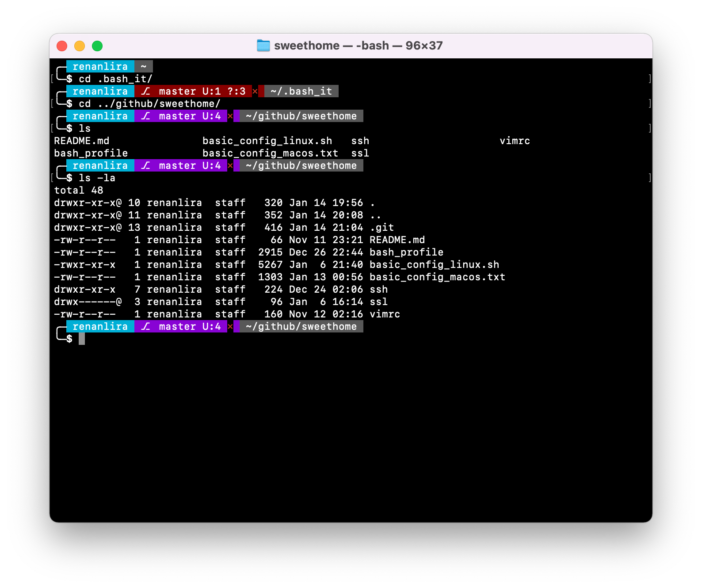Screen dimensions: 702x588
Task: Click the tilde '~' path segment of the first prompt
Action: point(144,66)
